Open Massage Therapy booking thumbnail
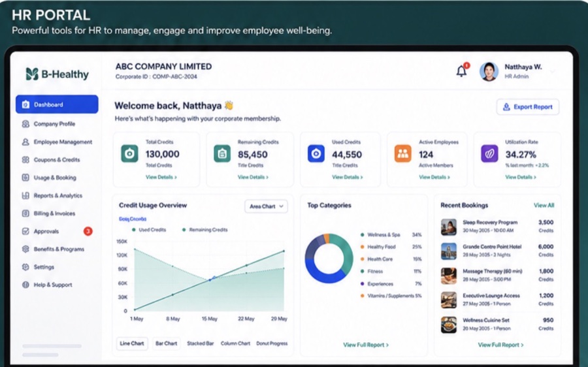This screenshot has width=588, height=367. tap(448, 276)
